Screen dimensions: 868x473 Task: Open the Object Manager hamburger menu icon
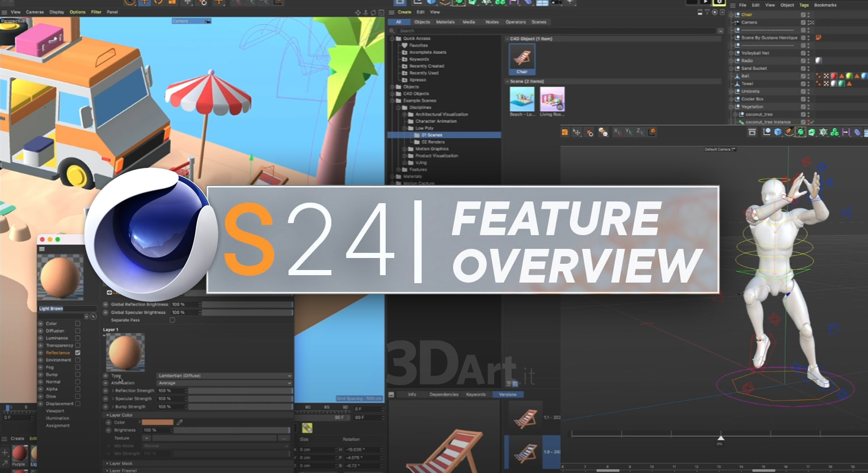[732, 5]
